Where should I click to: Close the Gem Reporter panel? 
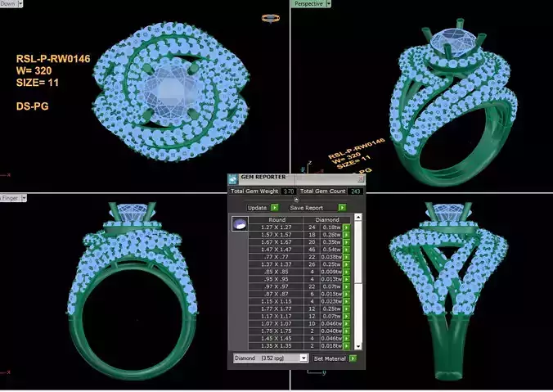coord(361,179)
